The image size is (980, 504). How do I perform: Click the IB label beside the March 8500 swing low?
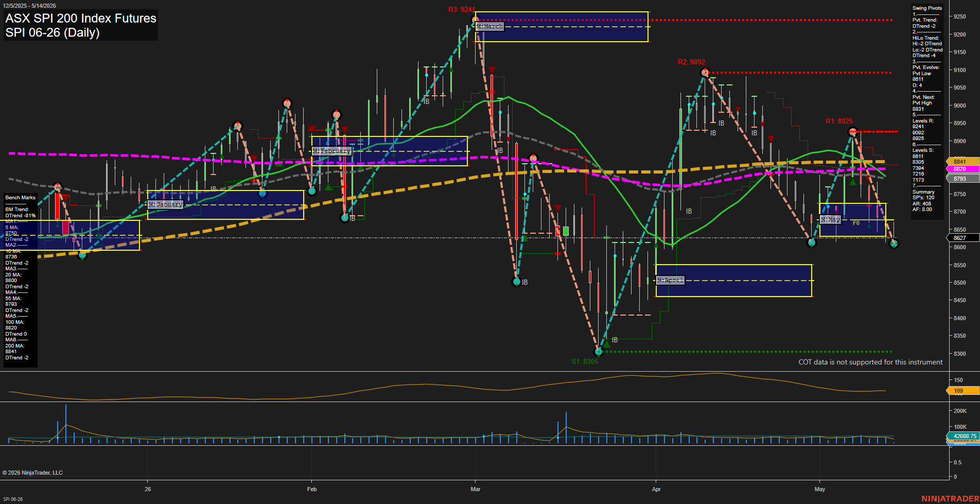pyautogui.click(x=524, y=282)
